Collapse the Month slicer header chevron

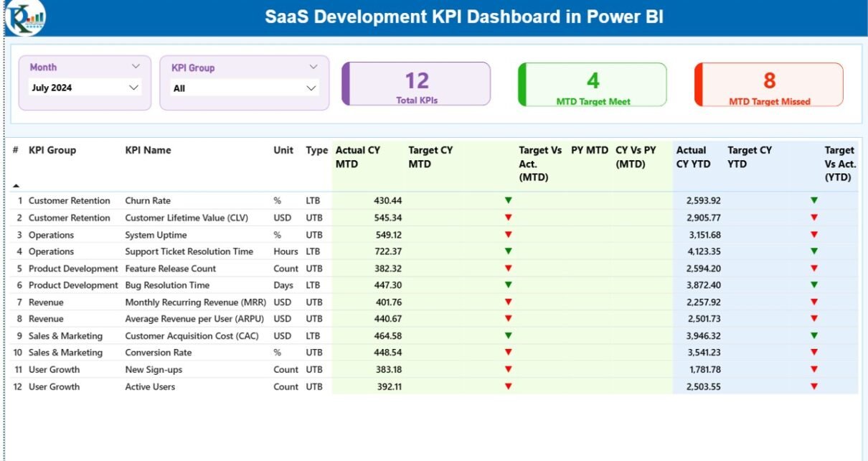coord(136,67)
